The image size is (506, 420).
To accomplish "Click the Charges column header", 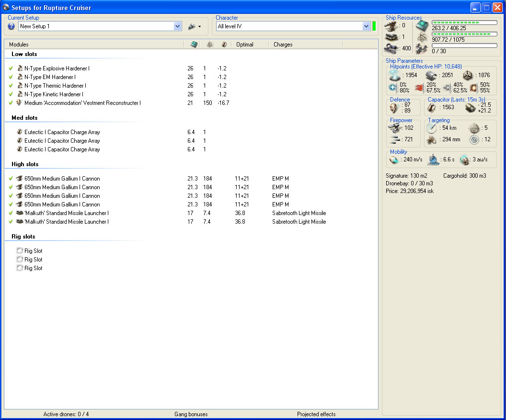I will pyautogui.click(x=283, y=45).
